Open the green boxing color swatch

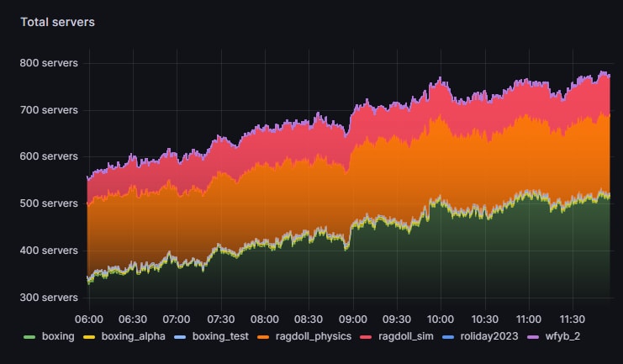[29, 336]
